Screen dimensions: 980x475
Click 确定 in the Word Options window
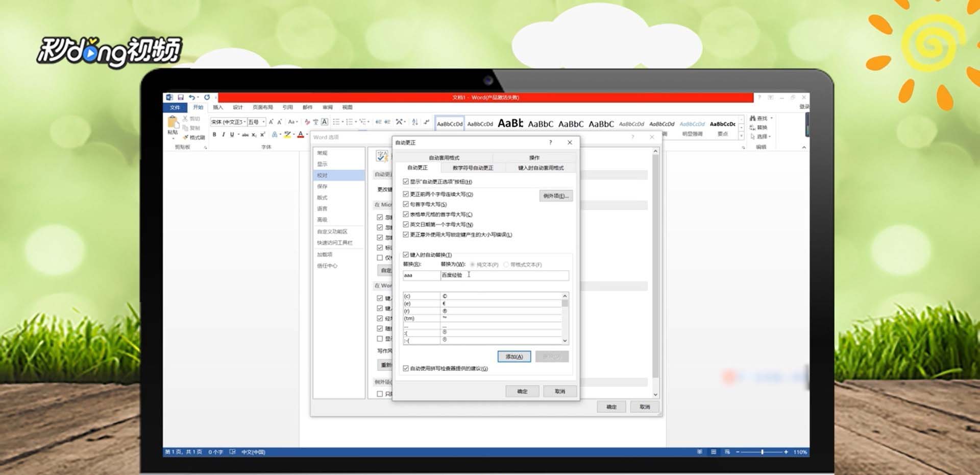611,407
